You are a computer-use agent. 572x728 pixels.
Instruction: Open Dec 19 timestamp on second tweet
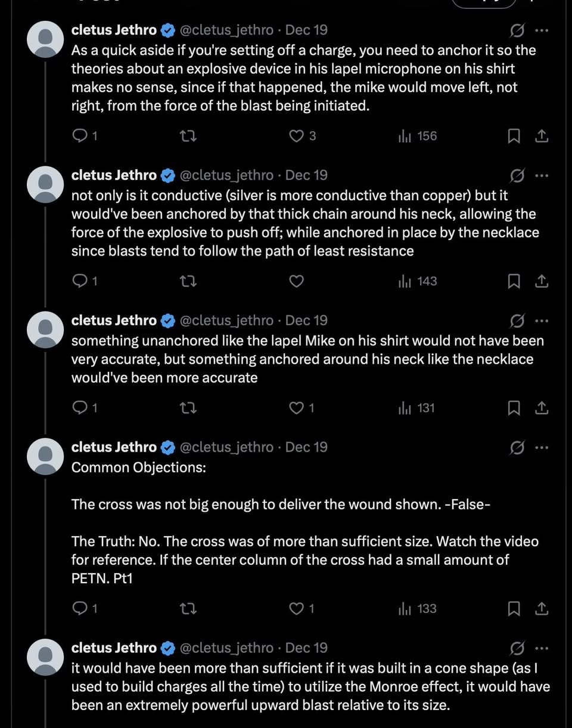click(x=306, y=175)
